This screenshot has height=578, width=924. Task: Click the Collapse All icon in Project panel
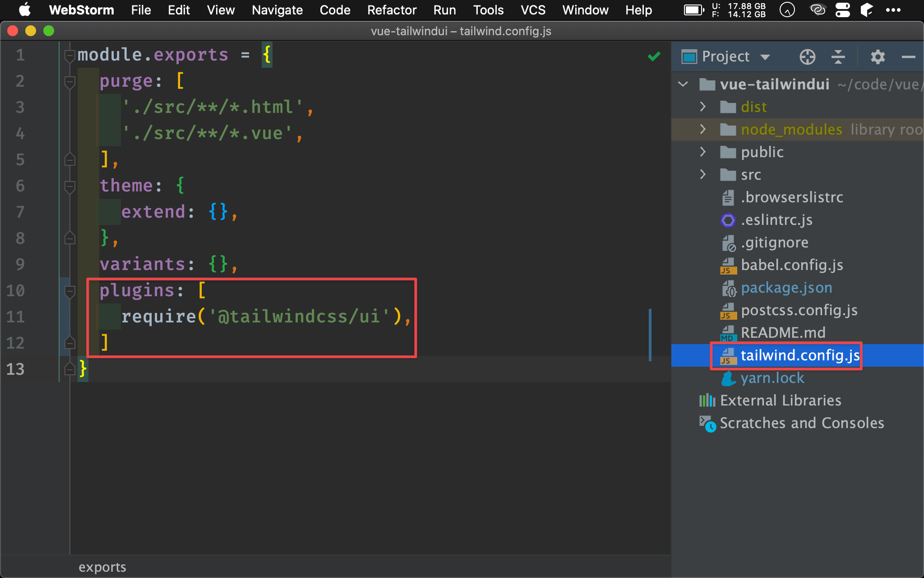pyautogui.click(x=838, y=57)
